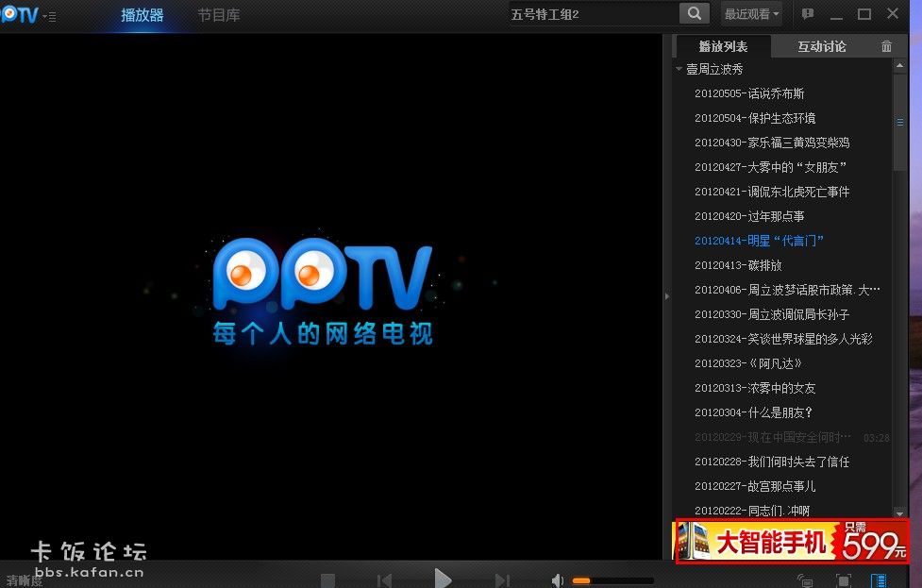Viewport: 922px width, 588px height.
Task: Click the search magnifier button
Action: 694,13
